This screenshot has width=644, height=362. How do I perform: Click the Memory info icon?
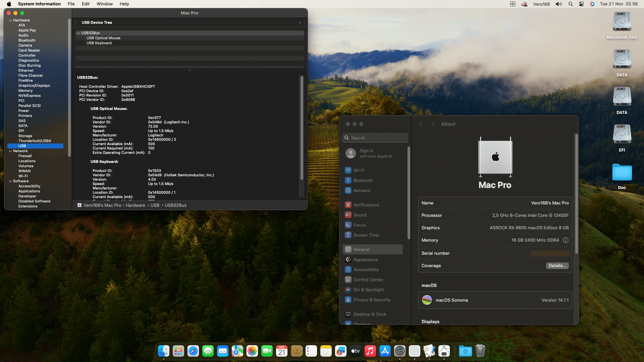pyautogui.click(x=566, y=240)
